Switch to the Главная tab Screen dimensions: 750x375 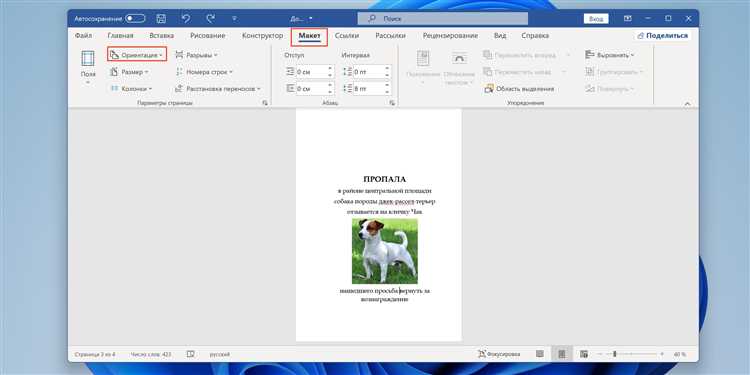click(x=121, y=36)
